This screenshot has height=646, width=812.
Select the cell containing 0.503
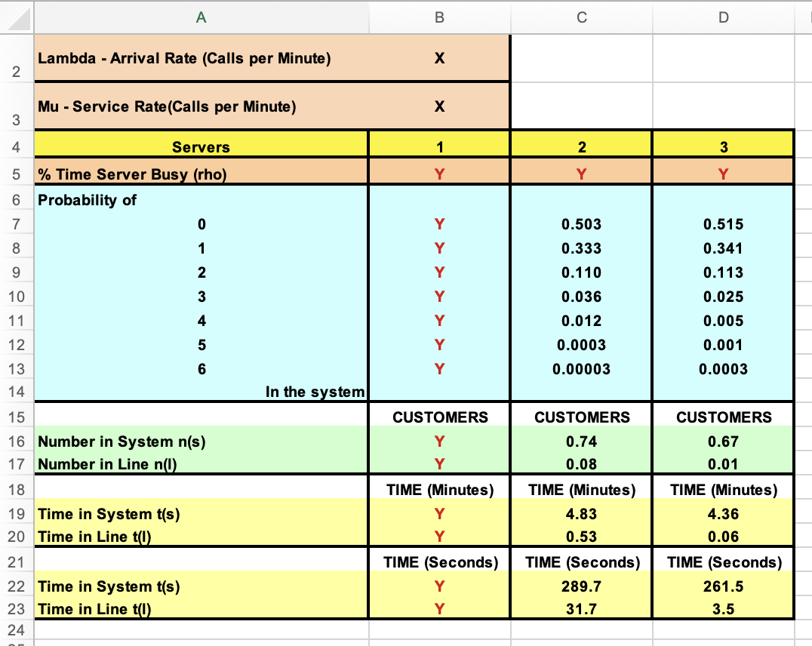[x=580, y=224]
